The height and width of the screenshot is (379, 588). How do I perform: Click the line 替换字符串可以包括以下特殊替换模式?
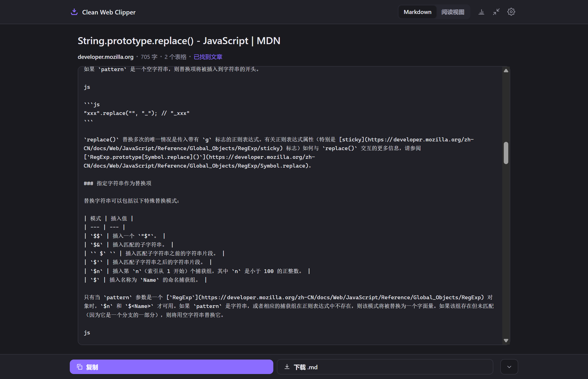132,201
